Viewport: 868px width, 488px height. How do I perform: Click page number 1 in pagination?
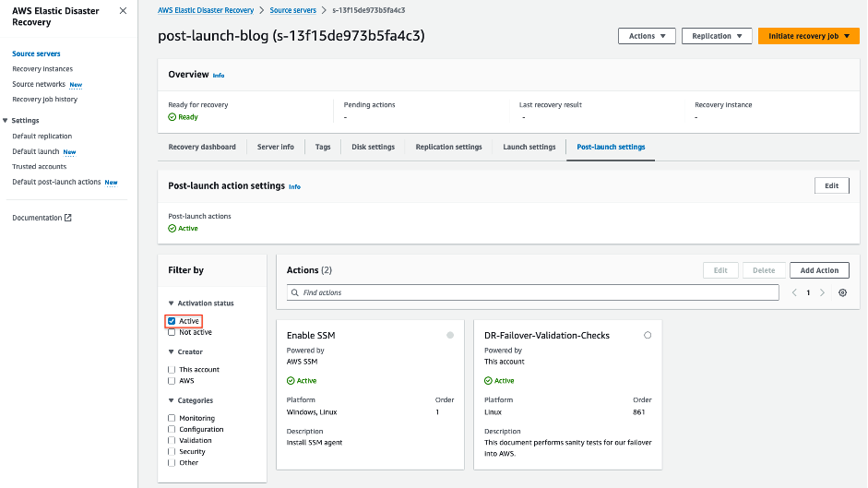[x=808, y=292]
